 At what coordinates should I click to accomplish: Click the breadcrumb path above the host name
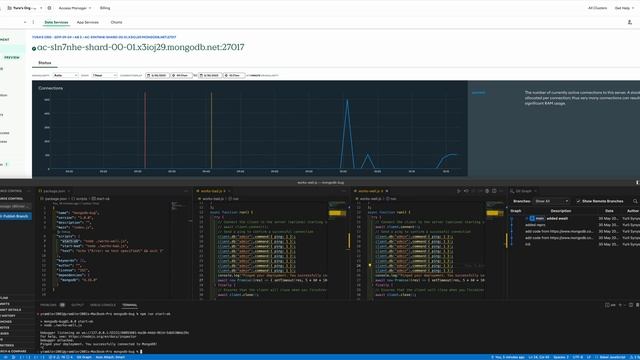click(x=104, y=37)
